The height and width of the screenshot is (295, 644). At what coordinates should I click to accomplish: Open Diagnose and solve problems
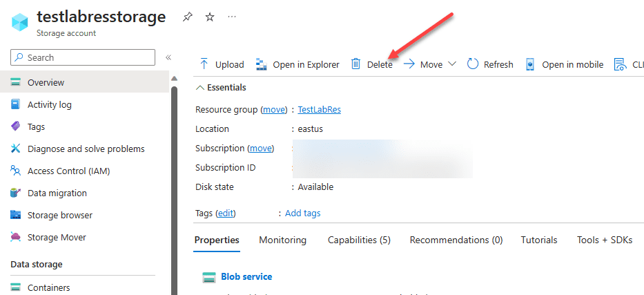85,149
